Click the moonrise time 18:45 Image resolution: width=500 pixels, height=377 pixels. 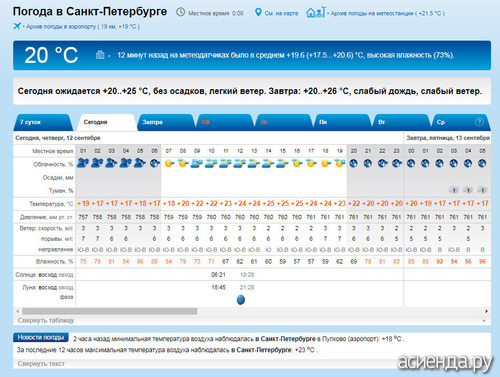click(x=218, y=287)
